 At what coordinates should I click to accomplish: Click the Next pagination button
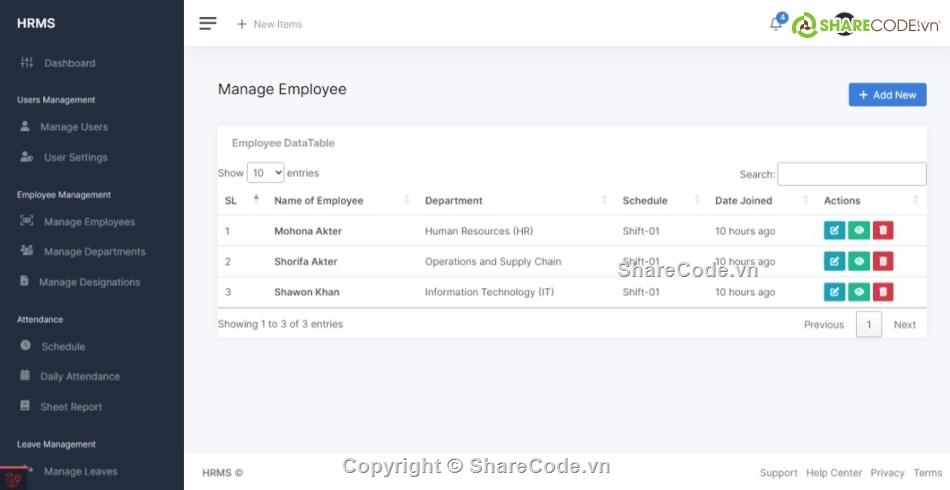point(904,325)
